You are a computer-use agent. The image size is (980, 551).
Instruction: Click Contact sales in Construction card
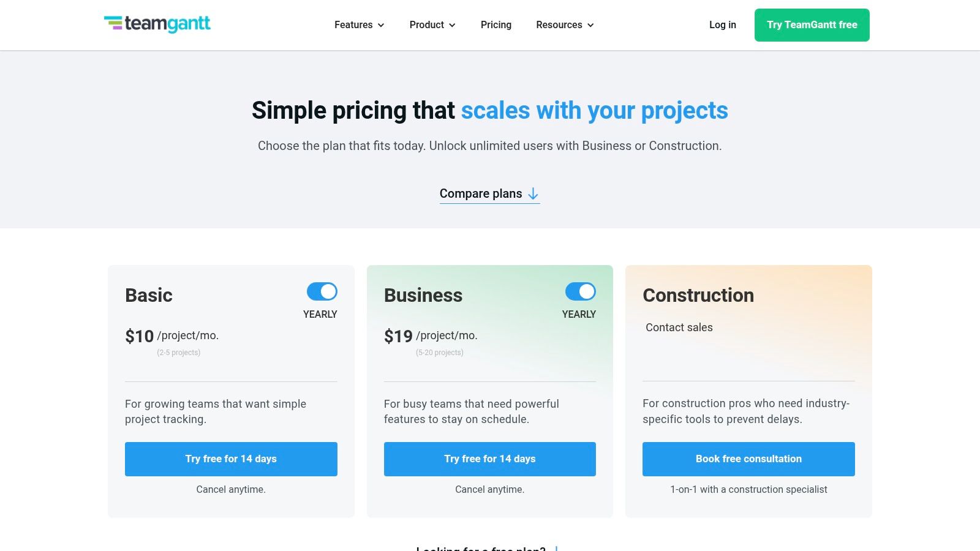679,328
